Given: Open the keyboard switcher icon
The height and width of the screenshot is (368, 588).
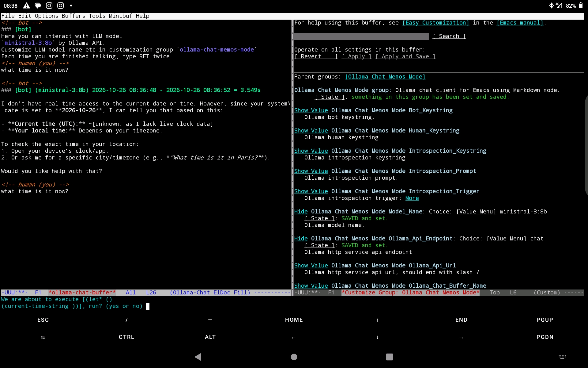Looking at the screenshot, I should (x=562, y=357).
